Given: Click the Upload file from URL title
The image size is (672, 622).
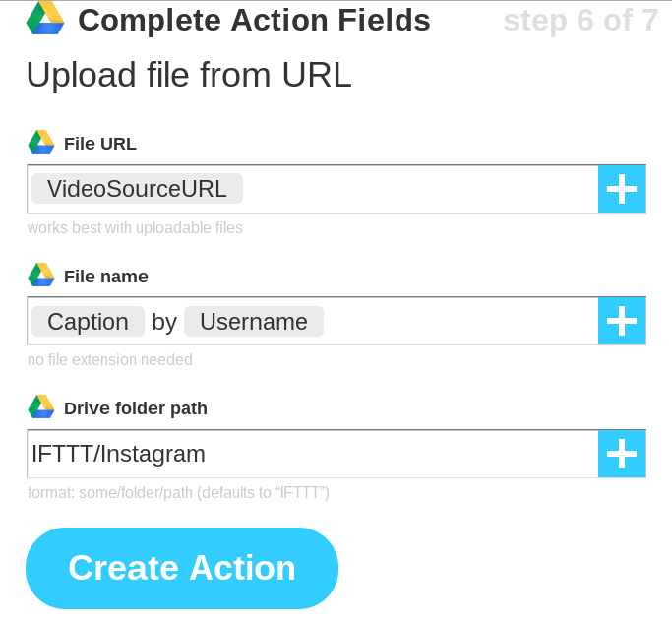Looking at the screenshot, I should tap(189, 75).
